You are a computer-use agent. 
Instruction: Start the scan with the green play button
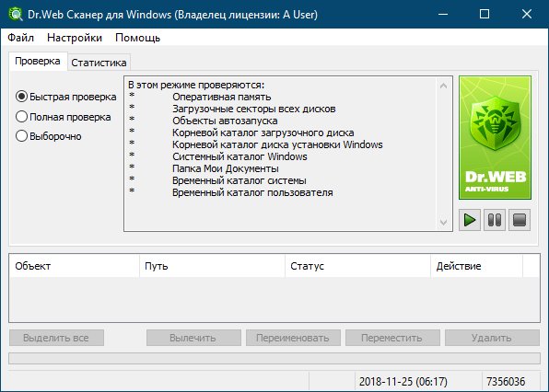[x=470, y=220]
